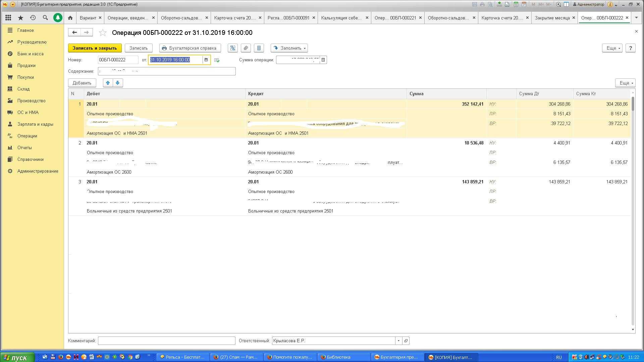Expand the top Еще menu
644x362 pixels.
point(612,48)
